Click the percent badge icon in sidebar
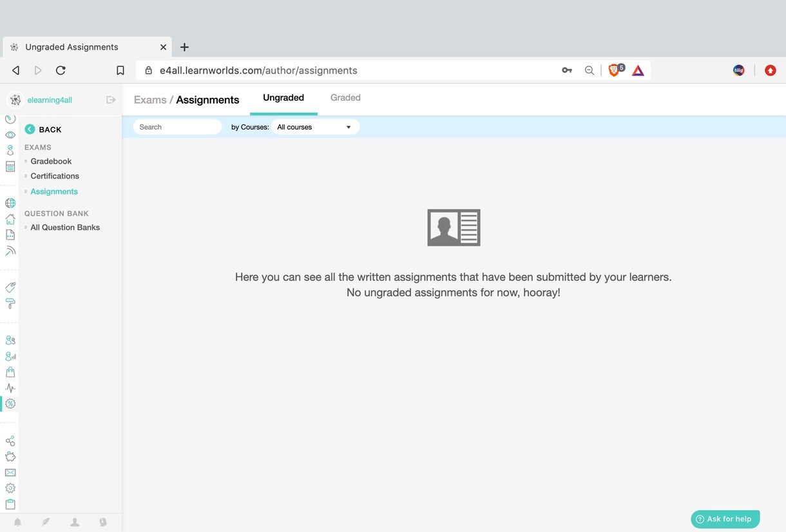Screen dimensions: 786x532 [10, 404]
